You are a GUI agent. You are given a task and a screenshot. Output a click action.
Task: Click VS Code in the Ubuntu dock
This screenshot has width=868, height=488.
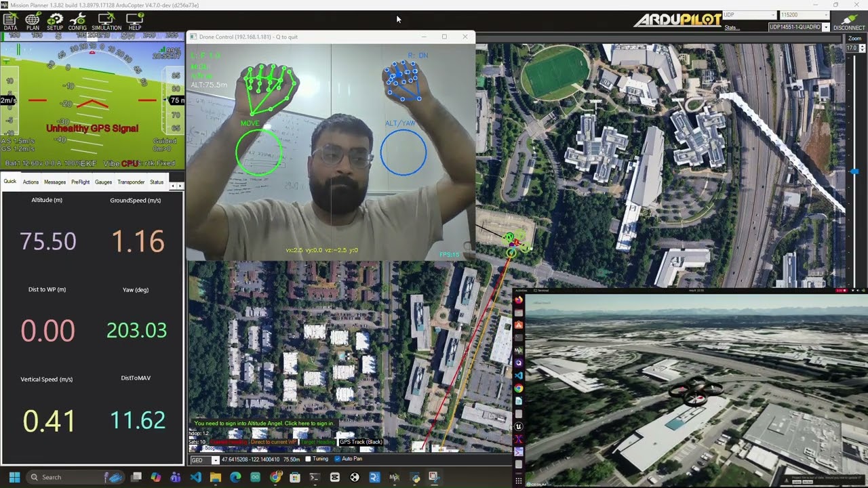coord(519,375)
